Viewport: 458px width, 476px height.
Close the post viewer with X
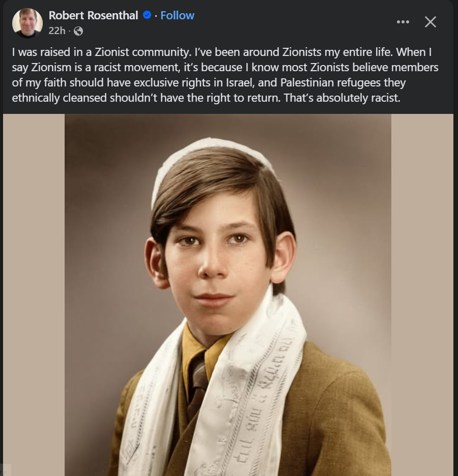click(x=431, y=22)
